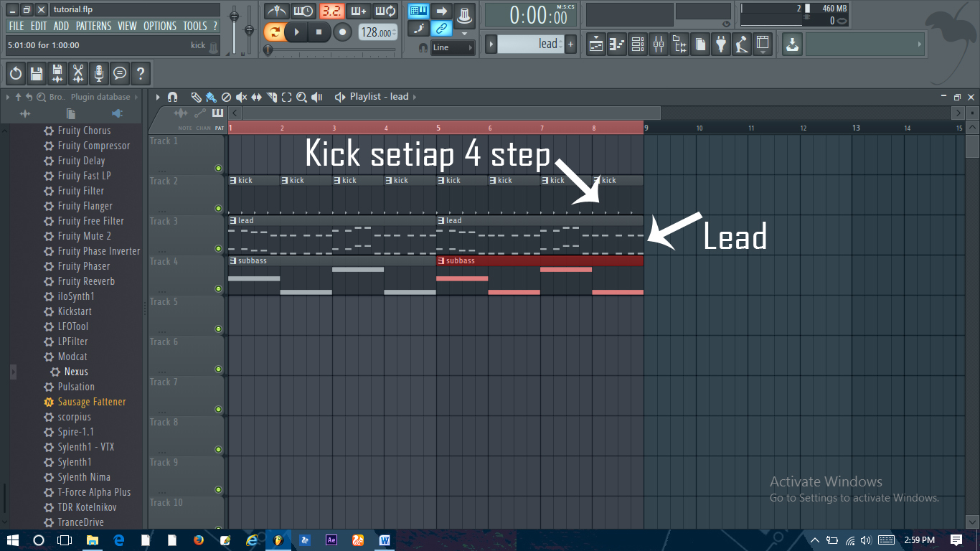Image resolution: width=980 pixels, height=551 pixels.
Task: Open the EDIT menu
Action: coord(39,26)
